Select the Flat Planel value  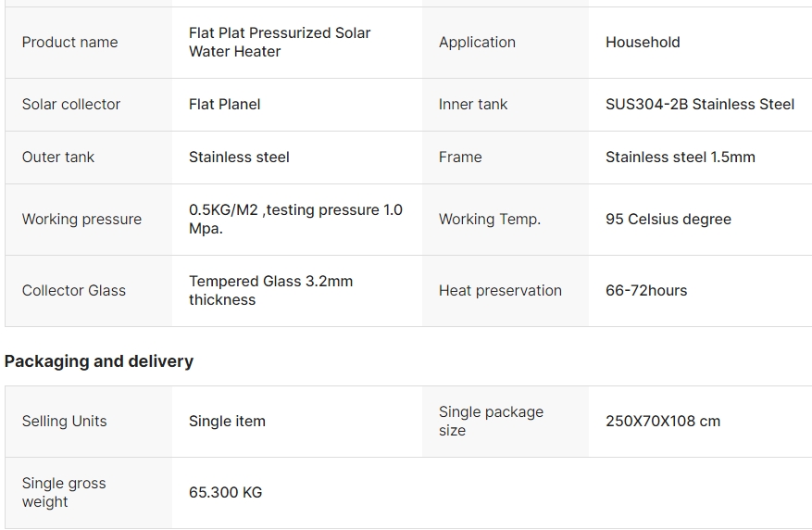click(x=225, y=104)
